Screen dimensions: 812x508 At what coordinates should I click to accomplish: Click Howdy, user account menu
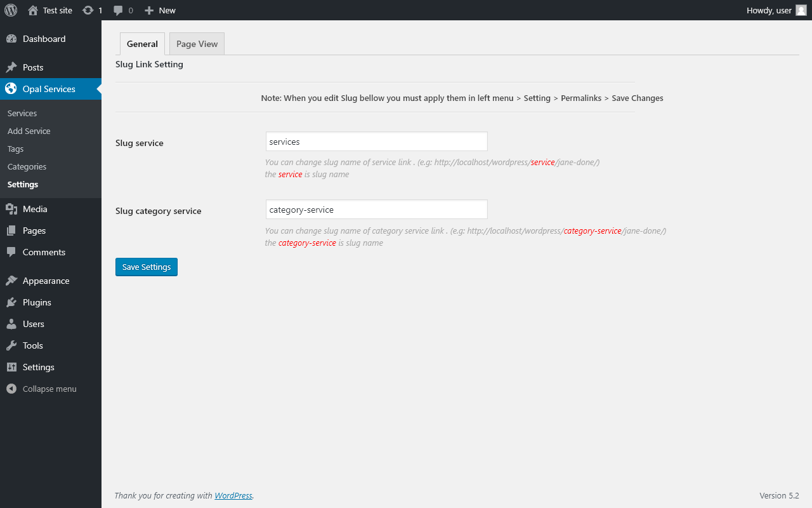point(776,10)
